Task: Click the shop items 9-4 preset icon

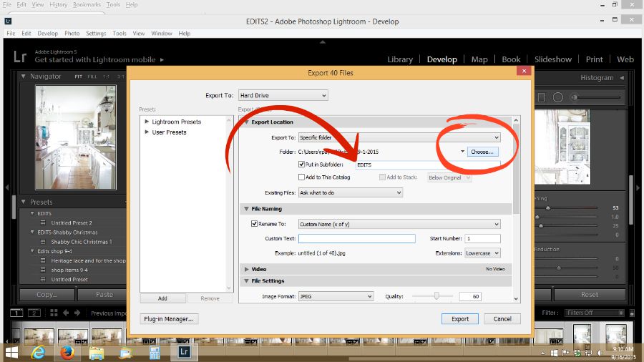Action: point(43,270)
